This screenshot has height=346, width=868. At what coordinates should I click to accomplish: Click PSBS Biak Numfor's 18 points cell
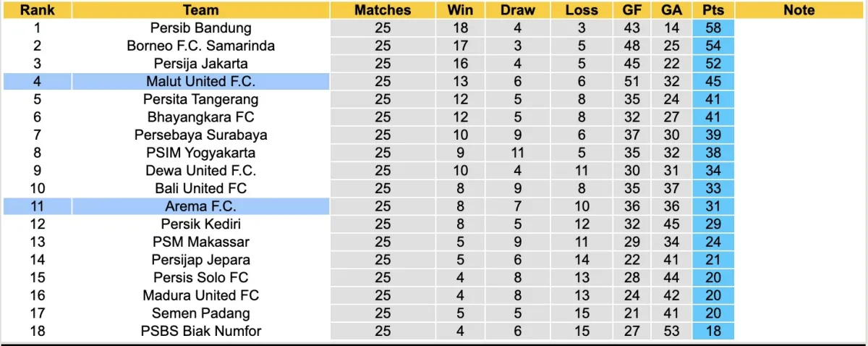[712, 332]
